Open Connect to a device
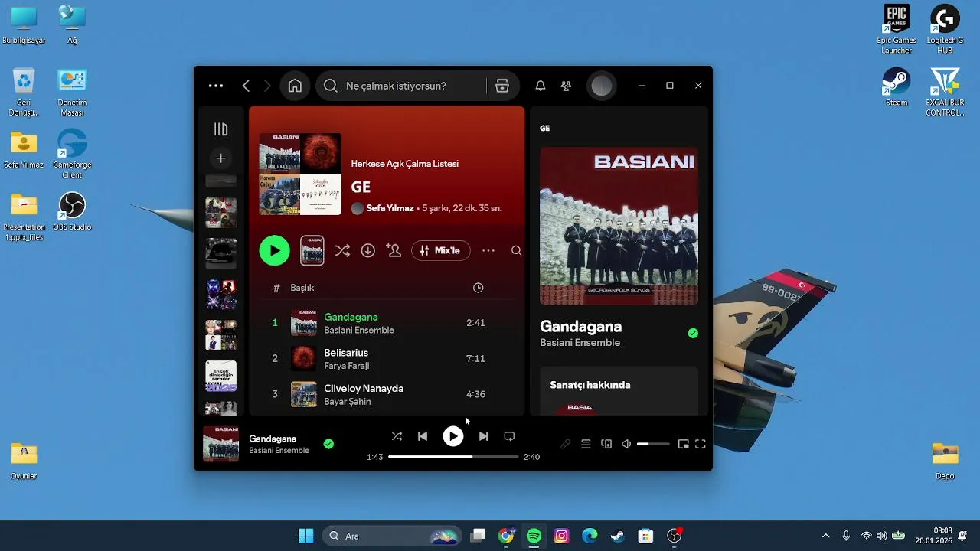This screenshot has width=980, height=551. (606, 444)
